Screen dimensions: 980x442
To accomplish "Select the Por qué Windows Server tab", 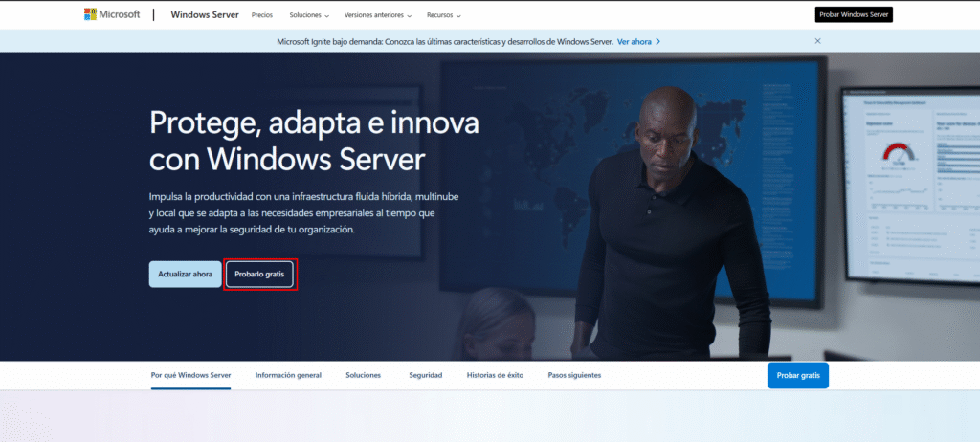I will pyautogui.click(x=190, y=375).
